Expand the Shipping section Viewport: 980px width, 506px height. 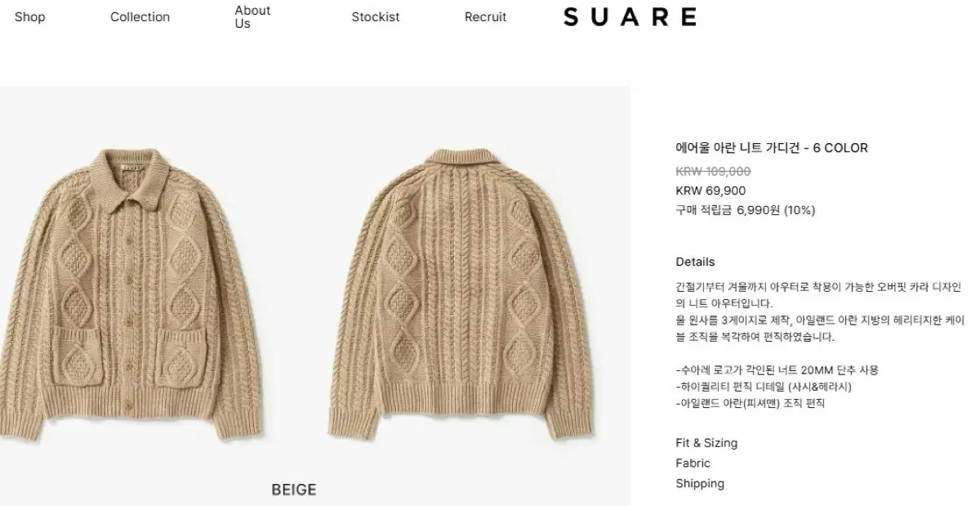pyautogui.click(x=700, y=483)
